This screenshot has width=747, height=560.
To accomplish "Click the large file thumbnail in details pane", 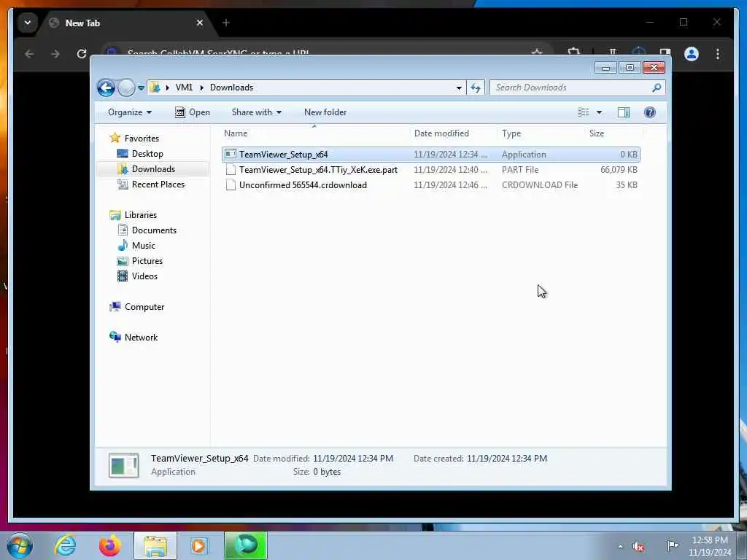I will click(x=124, y=465).
